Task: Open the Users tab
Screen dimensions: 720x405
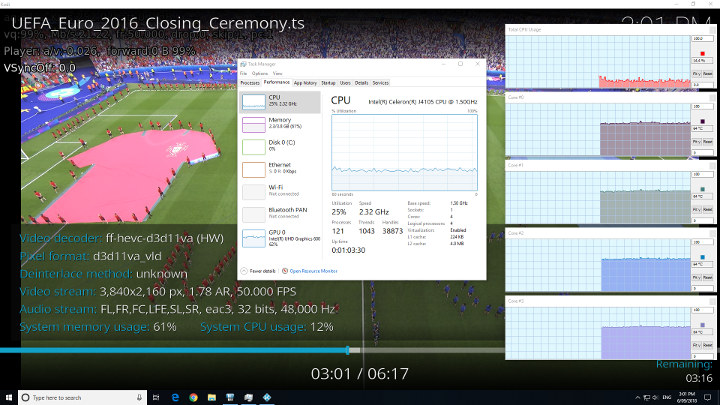Action: [345, 83]
